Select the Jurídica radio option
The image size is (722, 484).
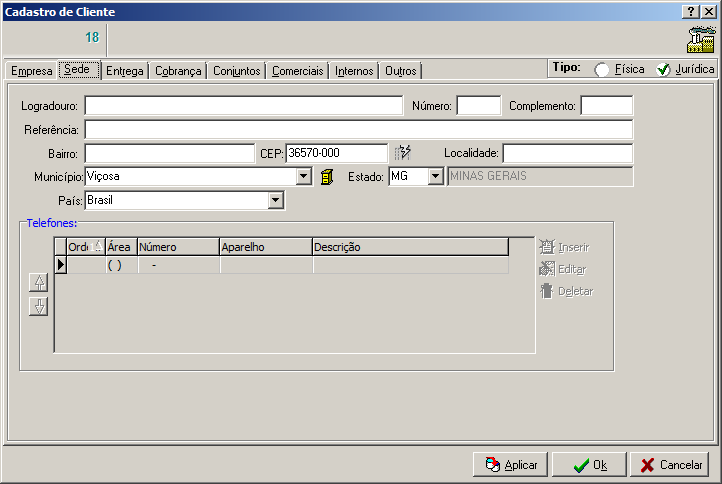(662, 70)
